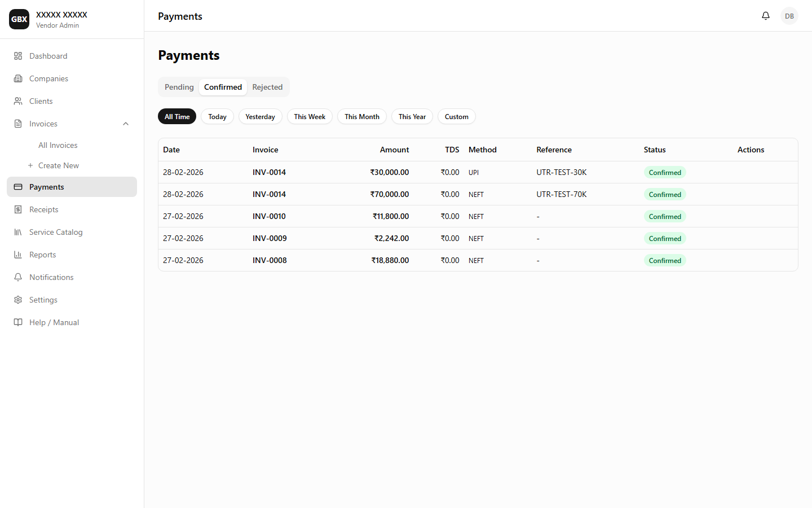Go to Dashboard in sidebar
This screenshot has height=508, width=812.
tap(72, 56)
